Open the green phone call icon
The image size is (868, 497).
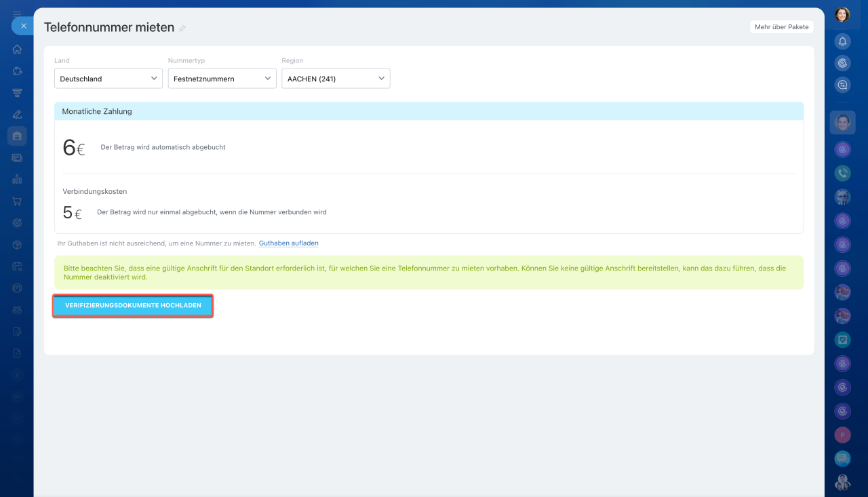coord(842,173)
